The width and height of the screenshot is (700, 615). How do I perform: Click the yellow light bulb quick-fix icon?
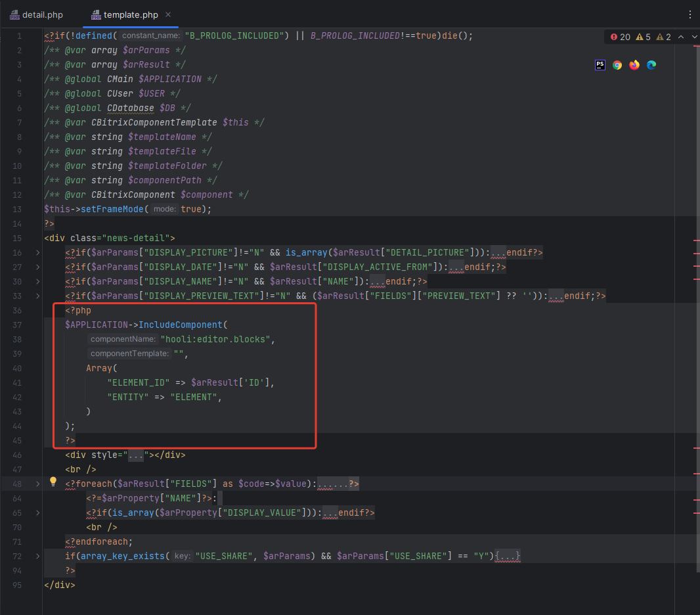pos(54,483)
